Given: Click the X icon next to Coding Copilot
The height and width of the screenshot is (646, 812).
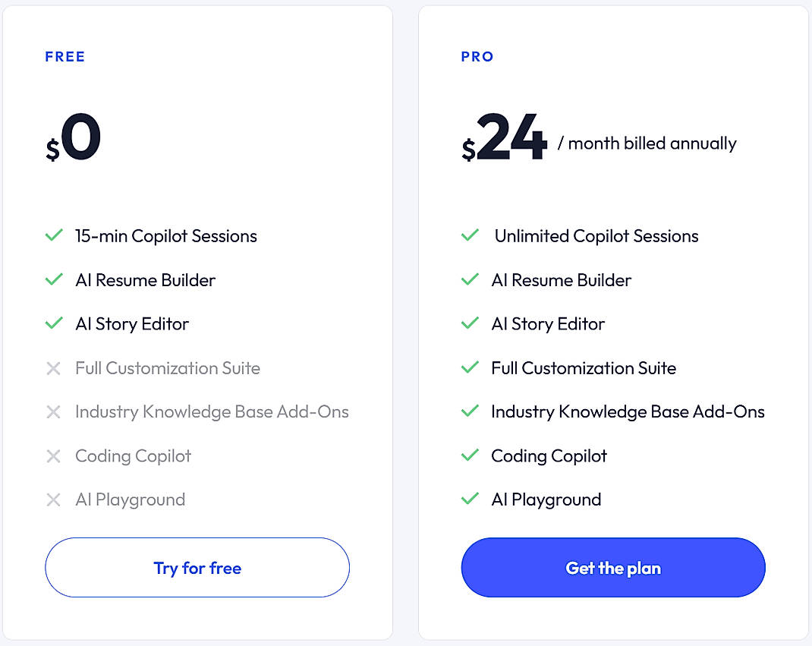Looking at the screenshot, I should click(x=53, y=456).
